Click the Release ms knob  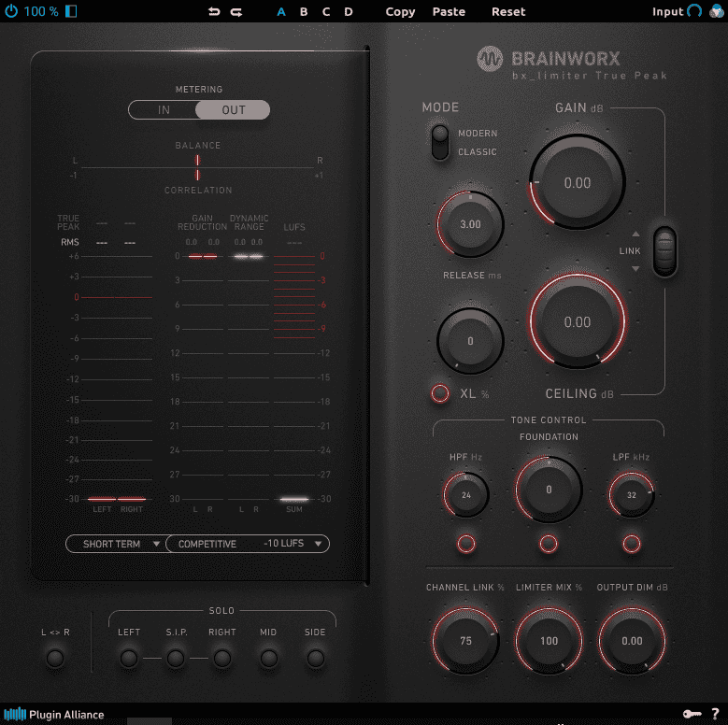(470, 224)
